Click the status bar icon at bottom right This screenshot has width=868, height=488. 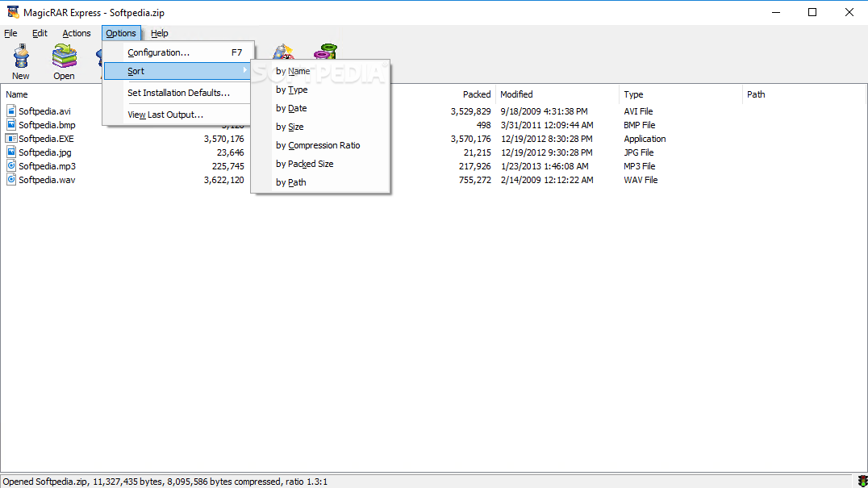[x=862, y=482]
